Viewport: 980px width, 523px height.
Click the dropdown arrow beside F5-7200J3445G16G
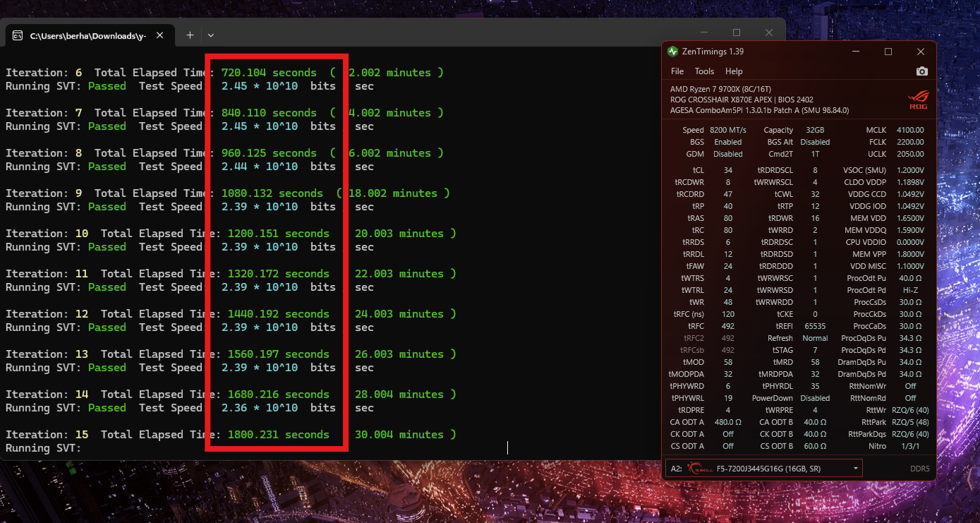856,468
